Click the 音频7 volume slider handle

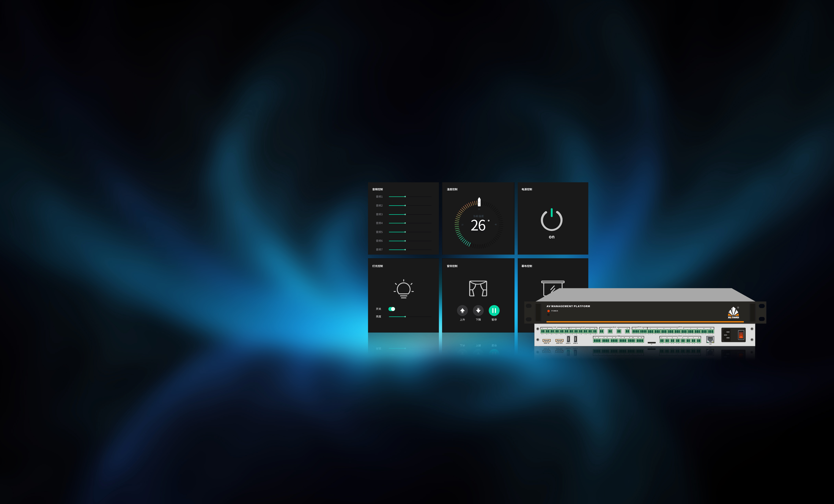[405, 250]
